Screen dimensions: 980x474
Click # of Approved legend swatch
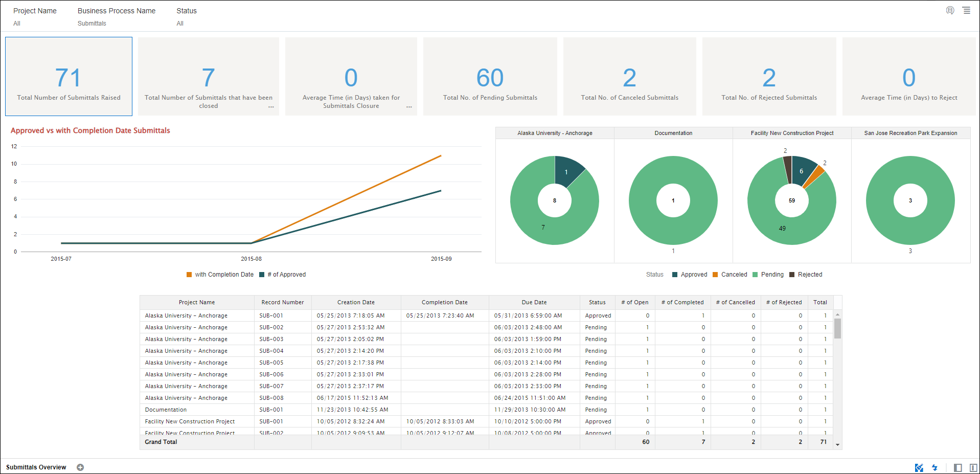click(262, 275)
